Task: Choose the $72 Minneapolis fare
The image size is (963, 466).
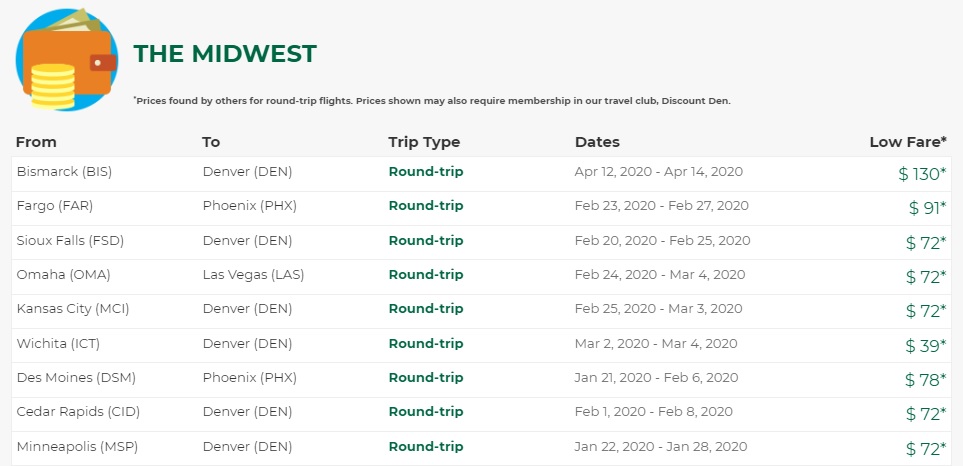Action: click(x=925, y=449)
